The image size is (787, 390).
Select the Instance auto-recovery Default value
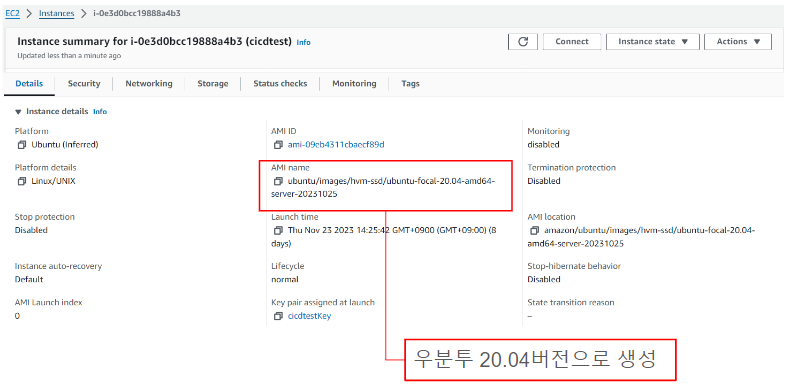(x=29, y=279)
